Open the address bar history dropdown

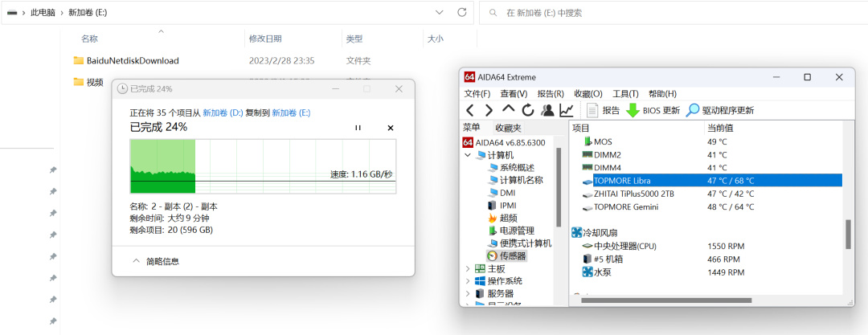click(x=440, y=13)
